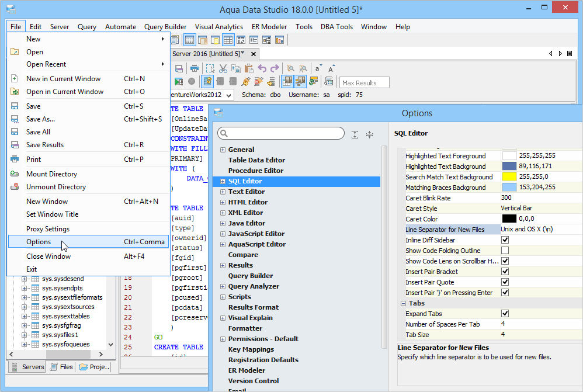The image size is (583, 392).
Task: Click the increase font size icon
Action: [x=332, y=68]
